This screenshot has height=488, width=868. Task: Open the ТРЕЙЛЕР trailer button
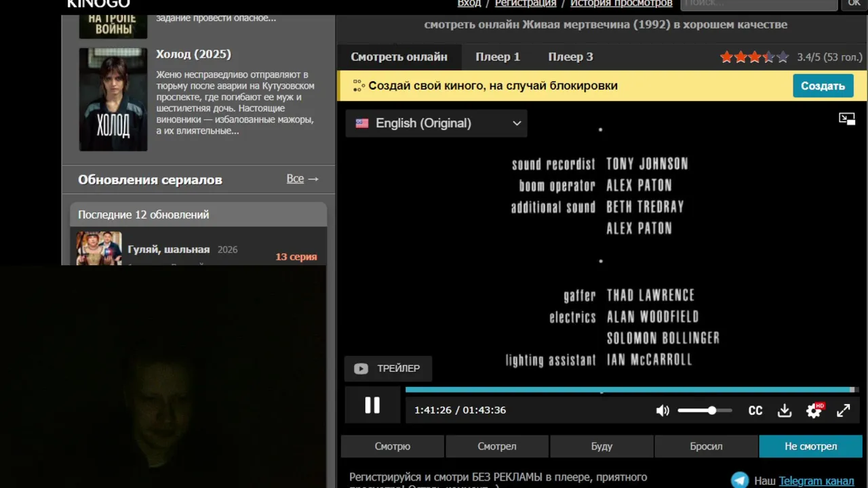coord(388,369)
